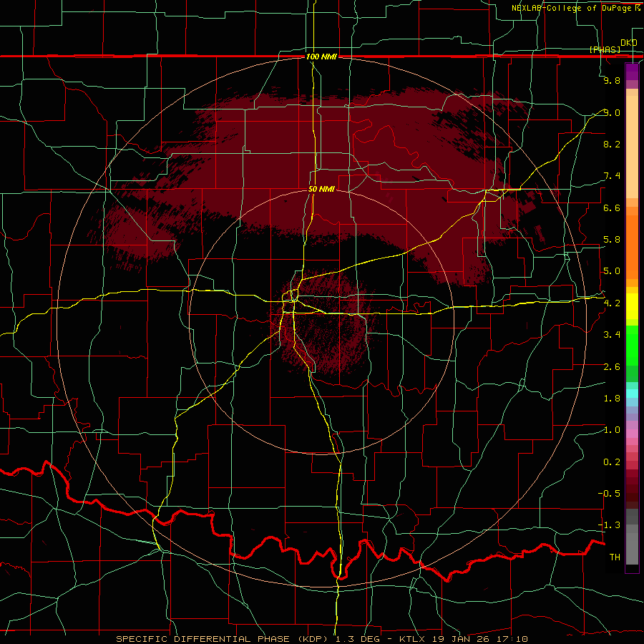Viewport: 644px width, 644px height.
Task: Click the 100 NMI range ring label
Action: click(x=321, y=57)
